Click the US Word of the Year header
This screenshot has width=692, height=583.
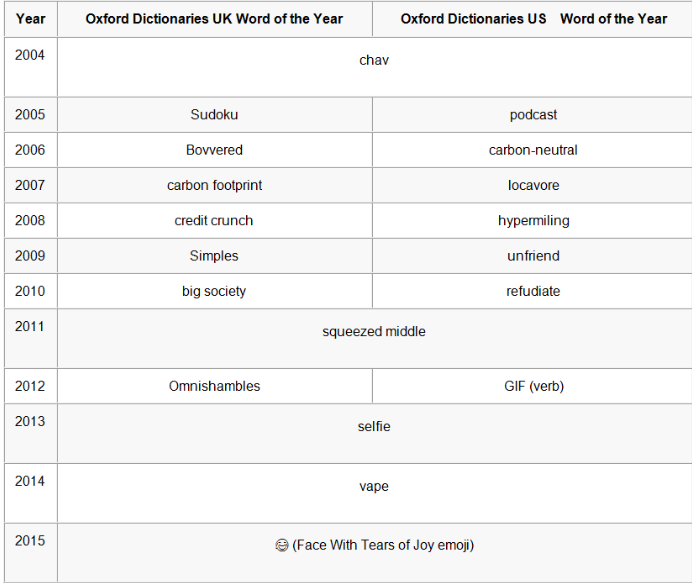coord(533,19)
